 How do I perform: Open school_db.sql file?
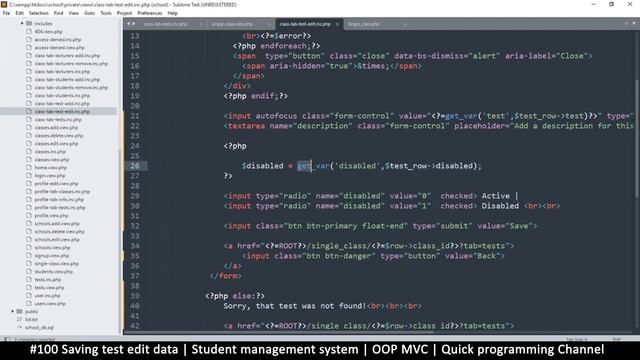39,327
